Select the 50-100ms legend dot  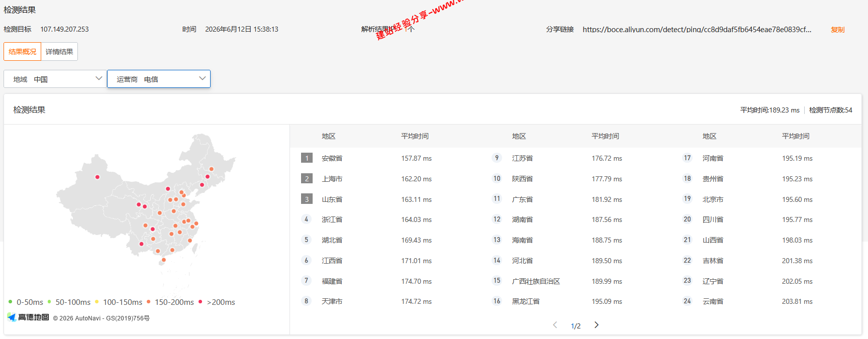click(49, 302)
